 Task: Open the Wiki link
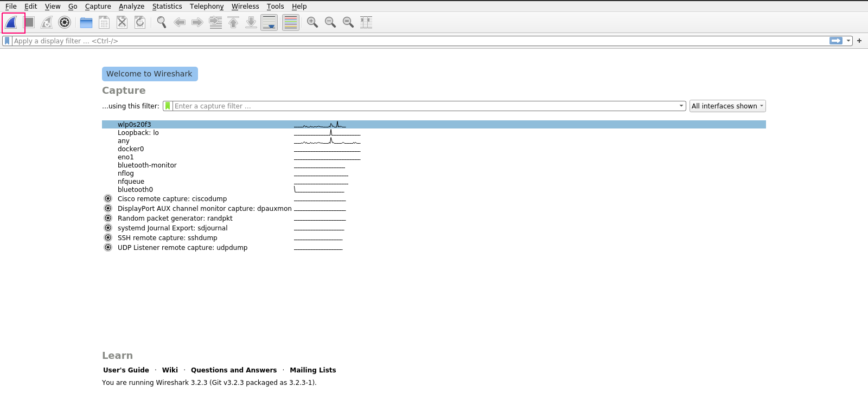click(170, 370)
